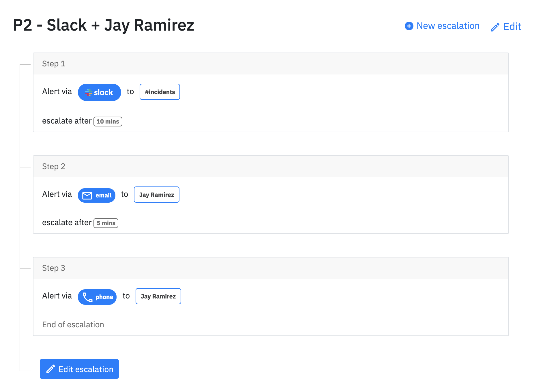The image size is (547, 392).
Task: Click the email alert method pill
Action: pyautogui.click(x=97, y=195)
